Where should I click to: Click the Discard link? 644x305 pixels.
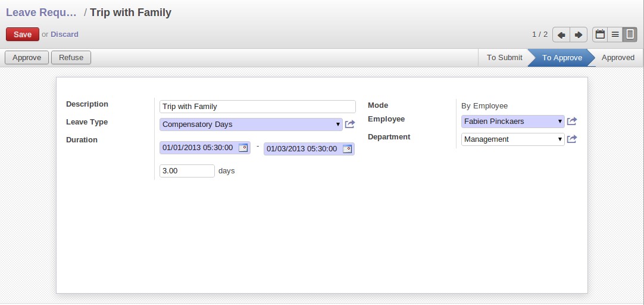[64, 35]
